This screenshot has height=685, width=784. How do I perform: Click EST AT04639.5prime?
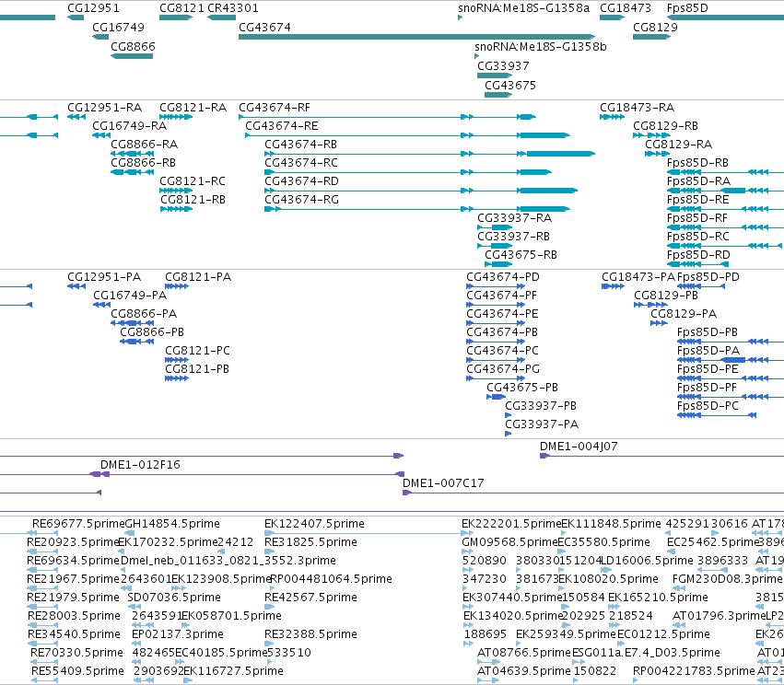click(524, 671)
